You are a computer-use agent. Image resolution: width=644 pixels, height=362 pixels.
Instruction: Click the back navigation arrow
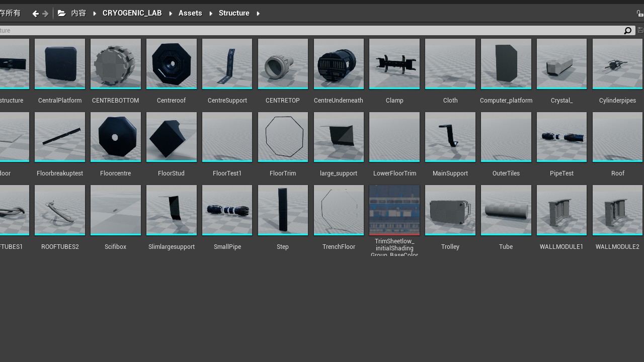(x=35, y=14)
